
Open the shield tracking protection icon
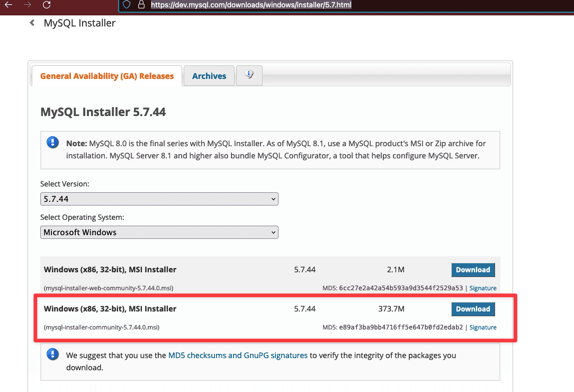127,5
